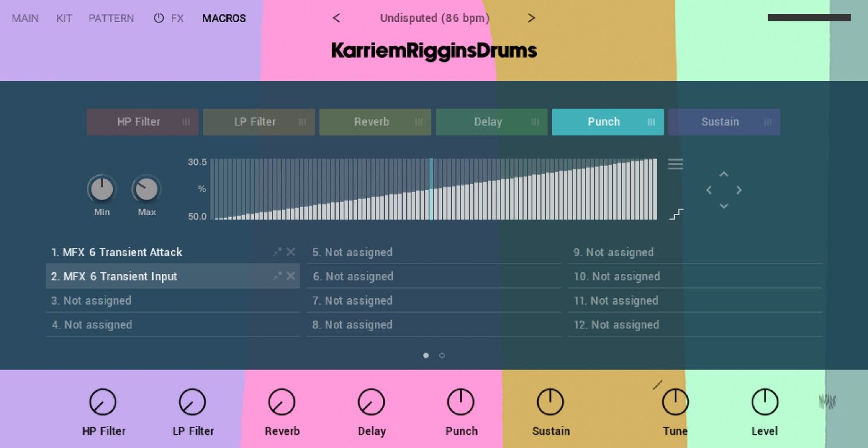
Task: Remove the MFX 6 Transient Input assignment
Action: coord(290,276)
